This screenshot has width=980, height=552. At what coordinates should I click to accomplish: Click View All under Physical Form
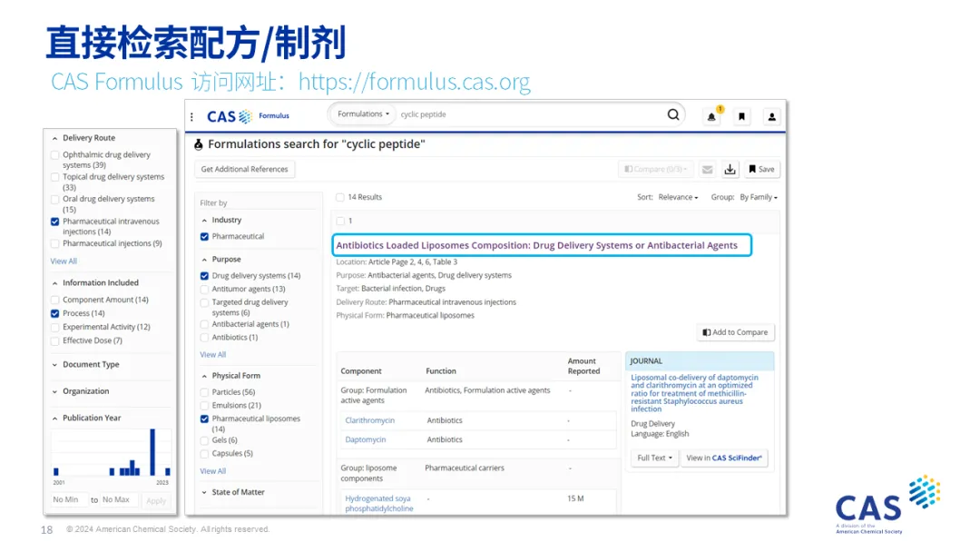(x=213, y=471)
